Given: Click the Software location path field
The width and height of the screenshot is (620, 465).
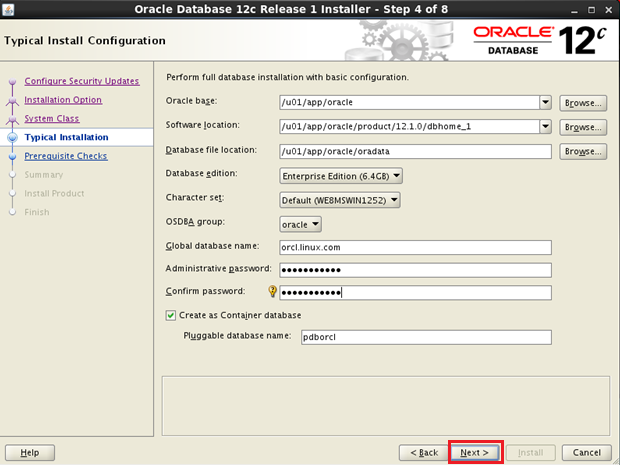Looking at the screenshot, I should (x=409, y=127).
